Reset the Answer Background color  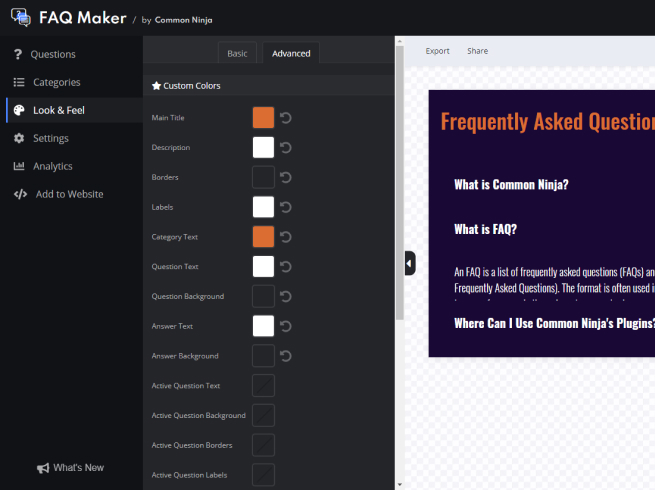pos(286,356)
